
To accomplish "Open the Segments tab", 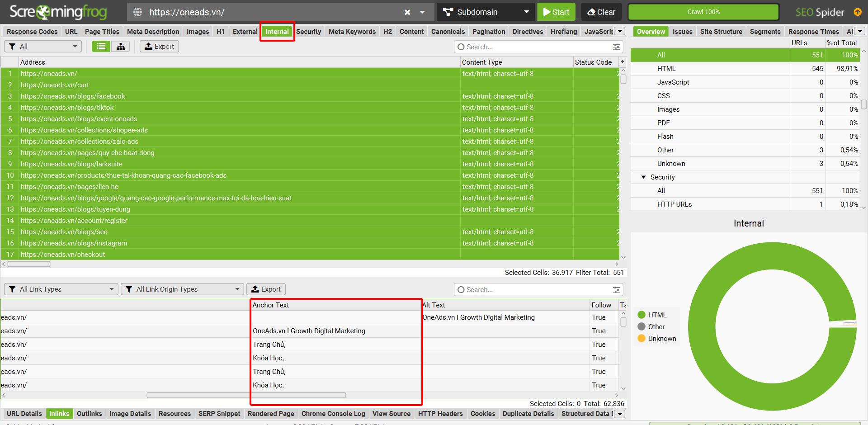I will pyautogui.click(x=765, y=31).
